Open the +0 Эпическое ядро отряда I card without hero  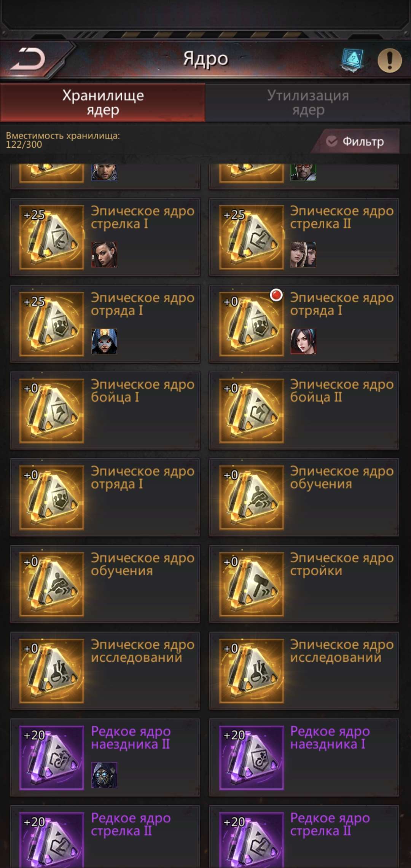coord(105,497)
